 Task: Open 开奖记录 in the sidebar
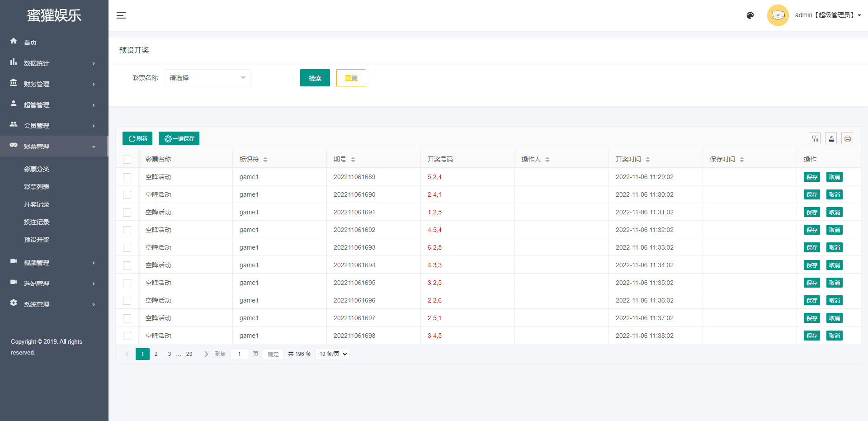pos(37,204)
